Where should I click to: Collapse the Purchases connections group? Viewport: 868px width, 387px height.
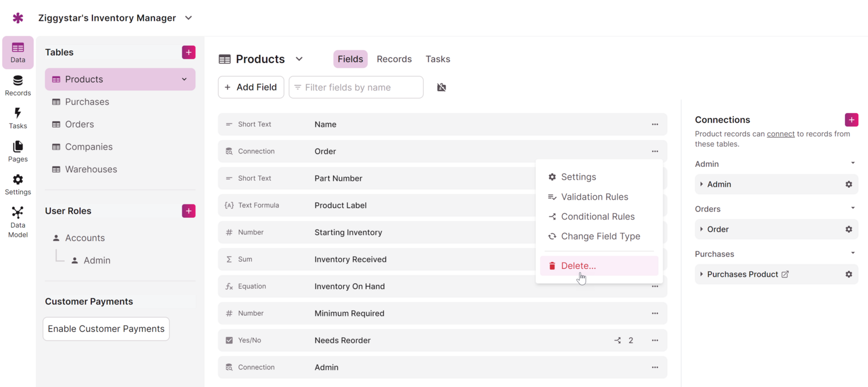(x=852, y=254)
